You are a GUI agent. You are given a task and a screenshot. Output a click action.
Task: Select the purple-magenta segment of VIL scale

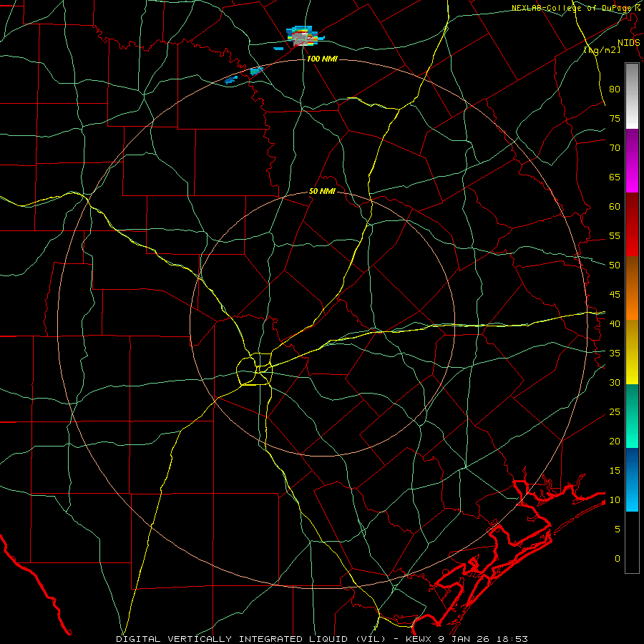(632, 161)
